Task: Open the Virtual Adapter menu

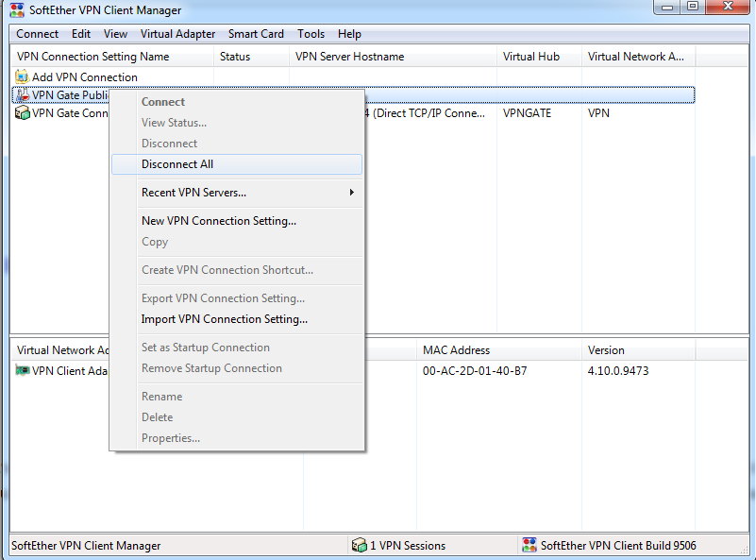Action: (178, 34)
